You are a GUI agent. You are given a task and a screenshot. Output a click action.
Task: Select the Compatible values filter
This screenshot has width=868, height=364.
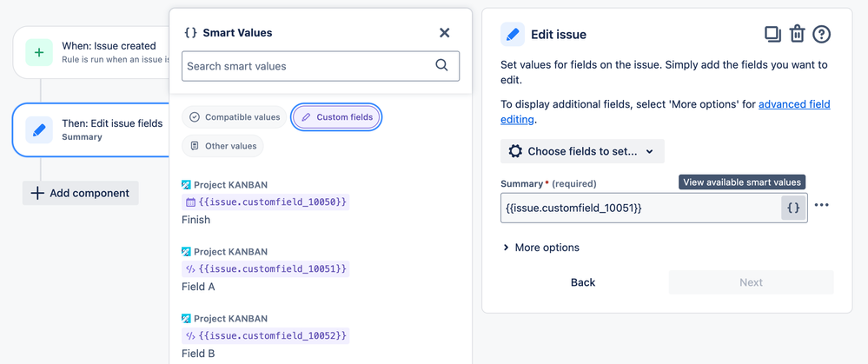235,117
